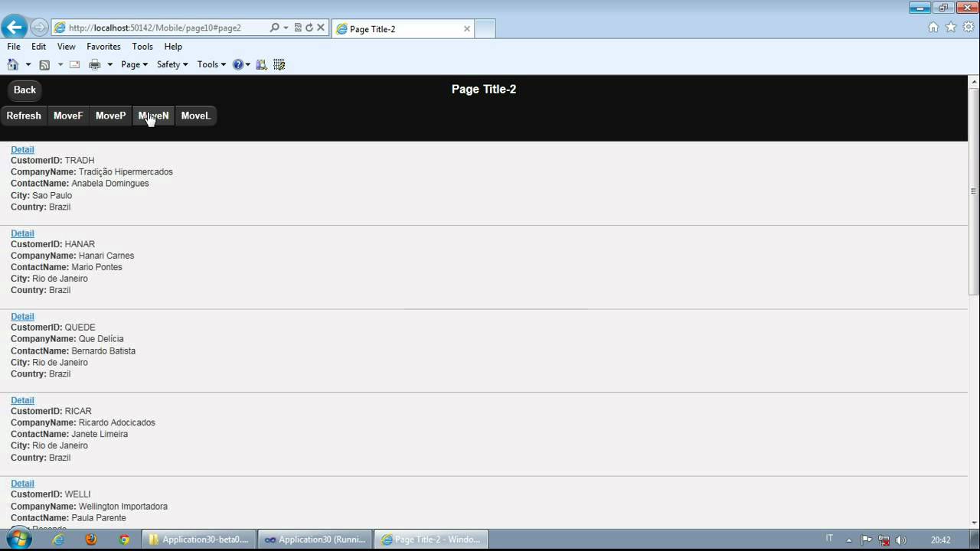Open Detail link for HANAR customer
This screenshot has width=980, height=551.
pyautogui.click(x=22, y=233)
